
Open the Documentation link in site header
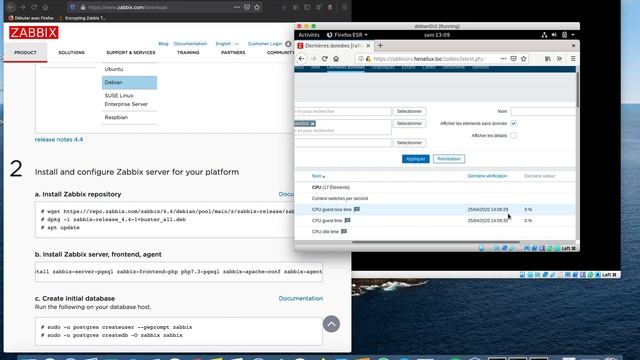(190, 44)
